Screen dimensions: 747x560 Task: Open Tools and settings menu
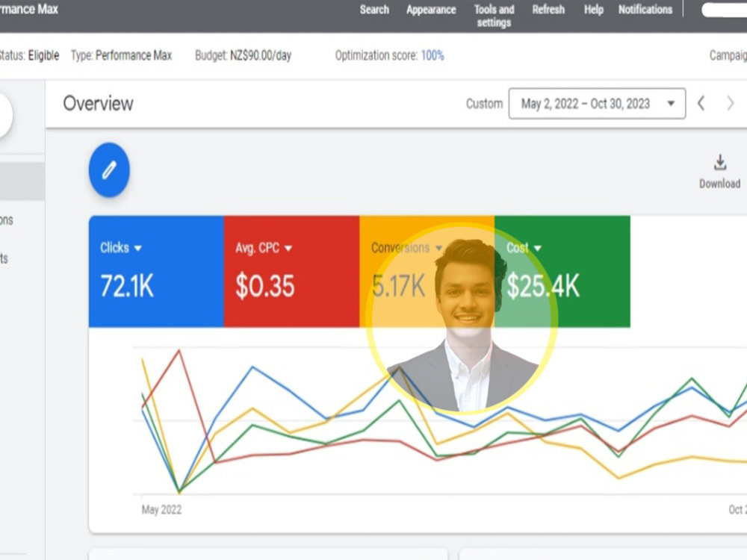tap(494, 16)
